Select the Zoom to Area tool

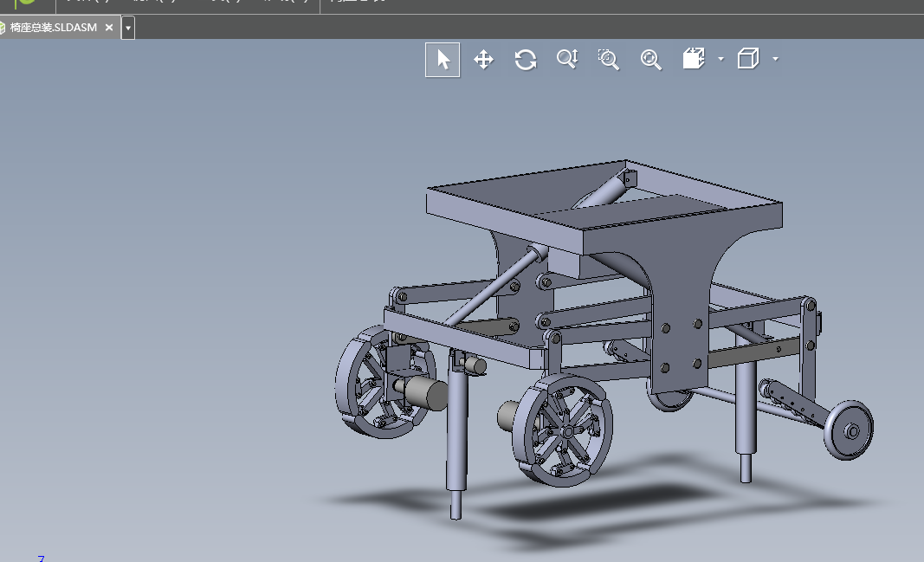click(x=609, y=60)
